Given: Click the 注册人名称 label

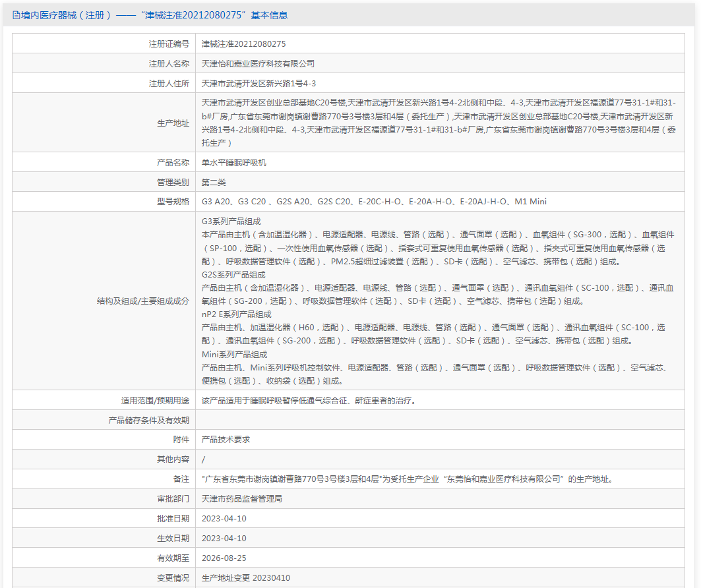Looking at the screenshot, I should (x=169, y=63).
